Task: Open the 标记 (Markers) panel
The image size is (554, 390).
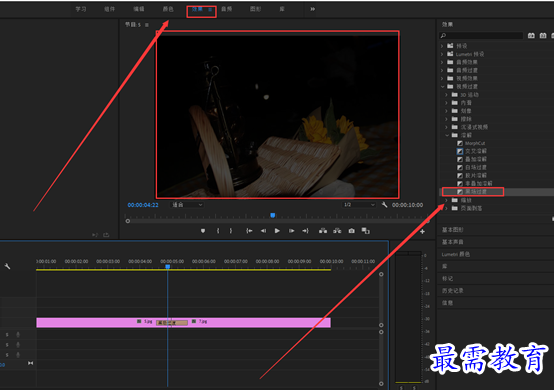Action: coord(447,279)
